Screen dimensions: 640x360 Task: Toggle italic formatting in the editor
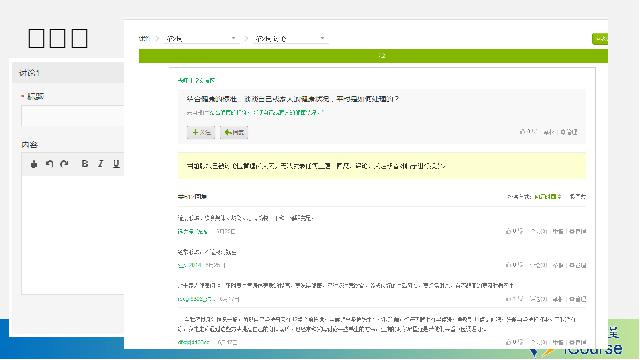[x=100, y=164]
